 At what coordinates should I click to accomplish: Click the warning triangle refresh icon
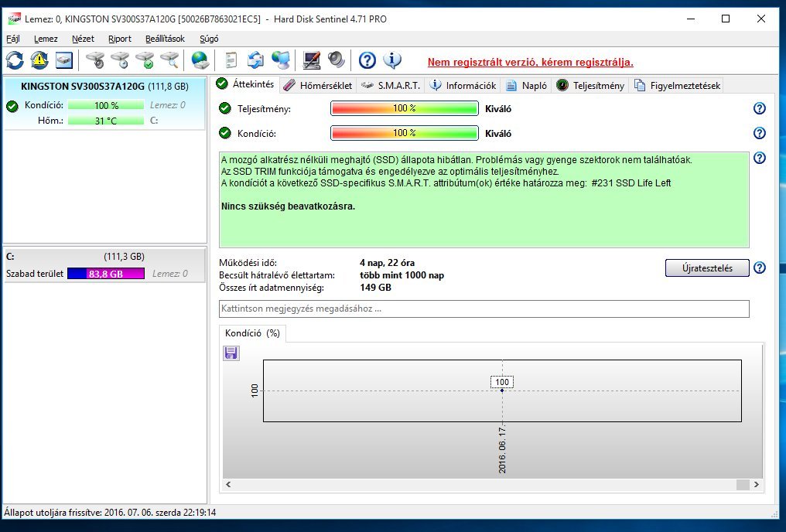39,60
